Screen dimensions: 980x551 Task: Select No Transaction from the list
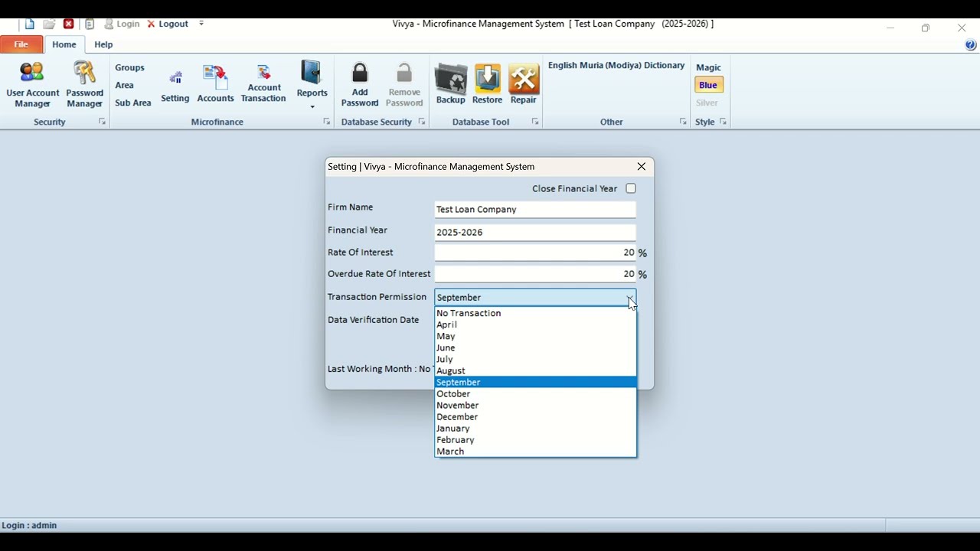tap(535, 313)
